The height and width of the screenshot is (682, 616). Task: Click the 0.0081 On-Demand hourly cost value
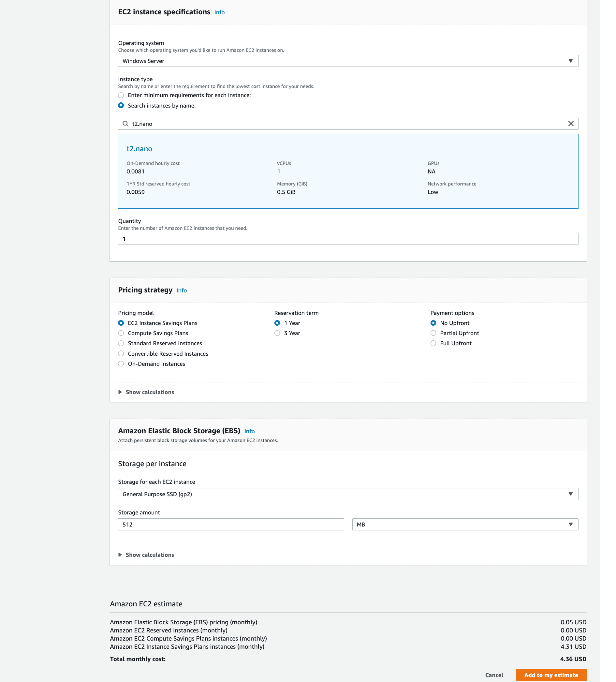135,171
